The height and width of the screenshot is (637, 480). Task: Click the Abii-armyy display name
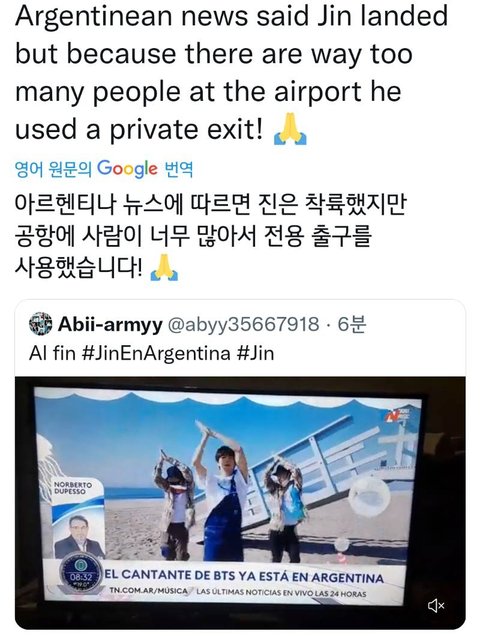click(x=110, y=324)
